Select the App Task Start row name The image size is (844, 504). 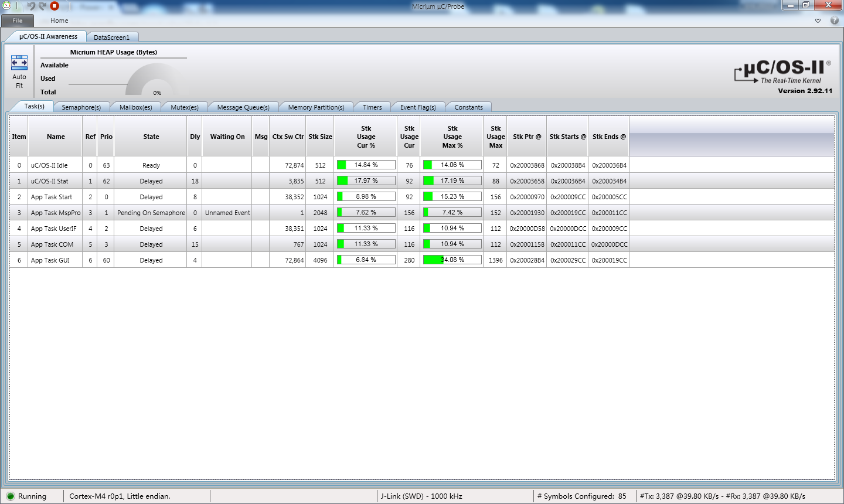(52, 197)
